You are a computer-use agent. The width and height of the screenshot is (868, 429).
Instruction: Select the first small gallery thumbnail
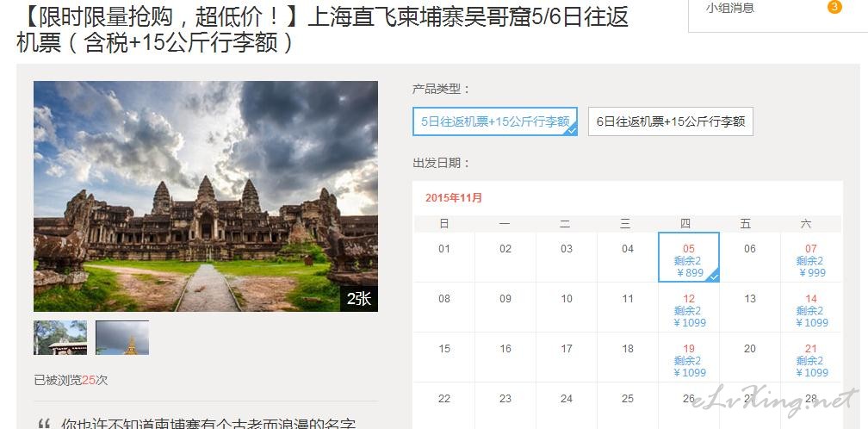60,338
